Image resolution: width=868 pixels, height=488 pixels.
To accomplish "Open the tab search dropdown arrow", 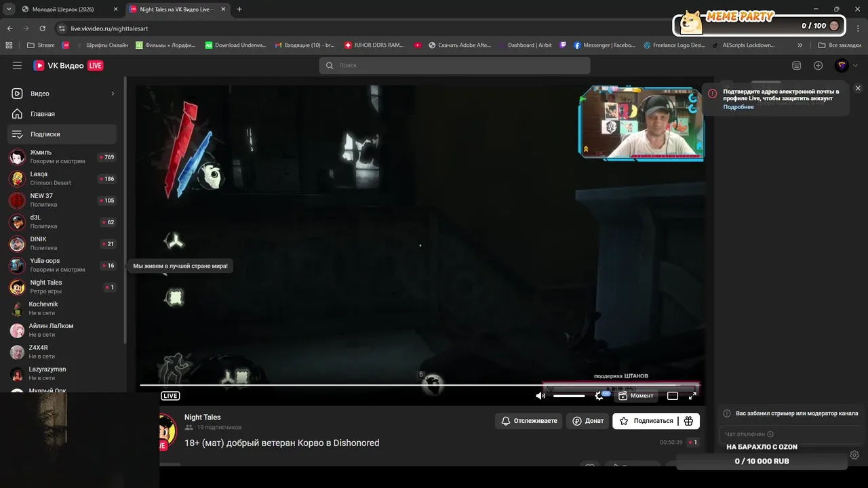I will coord(8,9).
